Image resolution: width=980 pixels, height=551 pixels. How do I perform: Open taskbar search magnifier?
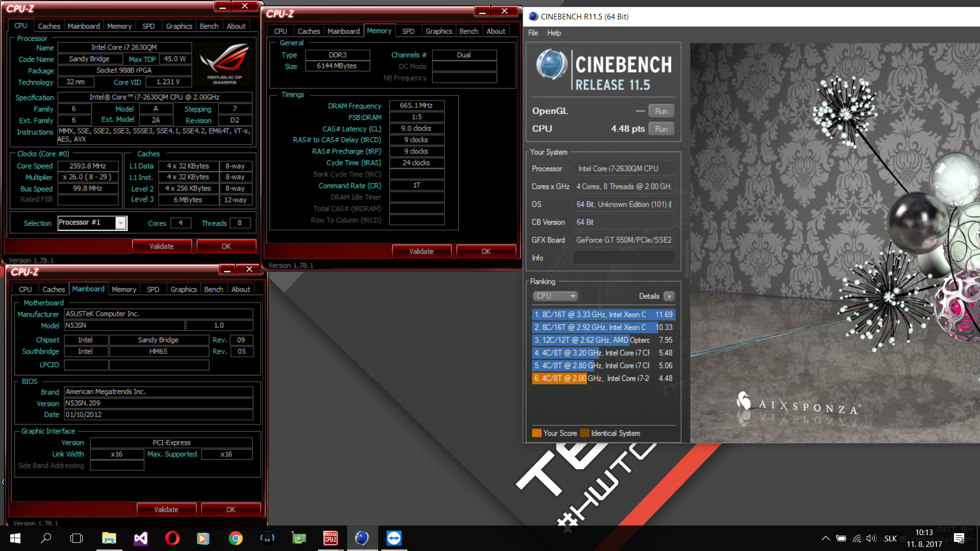click(46, 538)
